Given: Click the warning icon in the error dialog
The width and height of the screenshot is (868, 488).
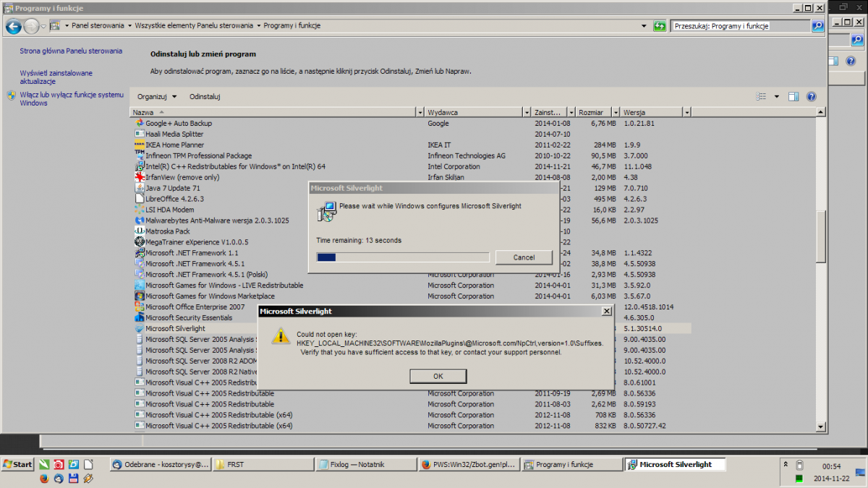Looking at the screenshot, I should tap(280, 335).
